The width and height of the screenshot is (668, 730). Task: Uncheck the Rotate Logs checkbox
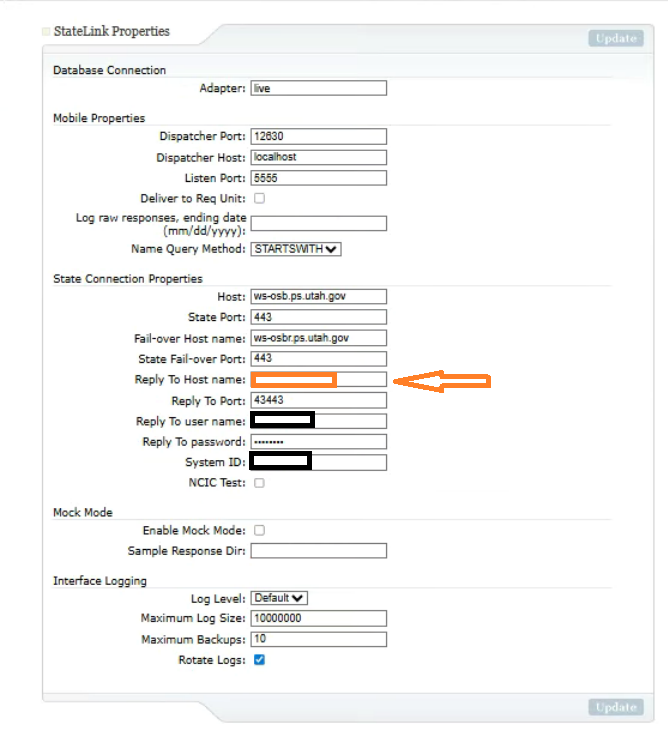[x=259, y=660]
